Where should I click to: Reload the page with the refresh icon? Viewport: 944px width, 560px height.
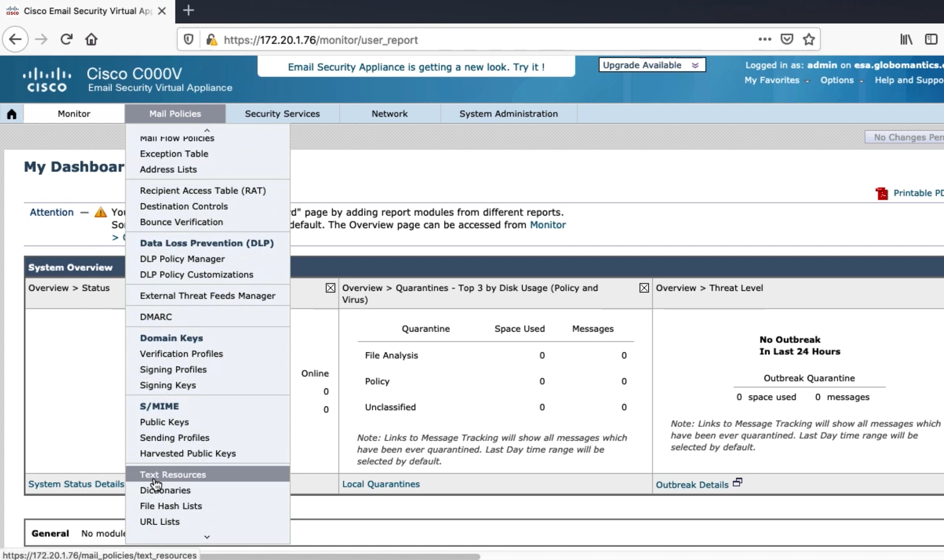[66, 40]
